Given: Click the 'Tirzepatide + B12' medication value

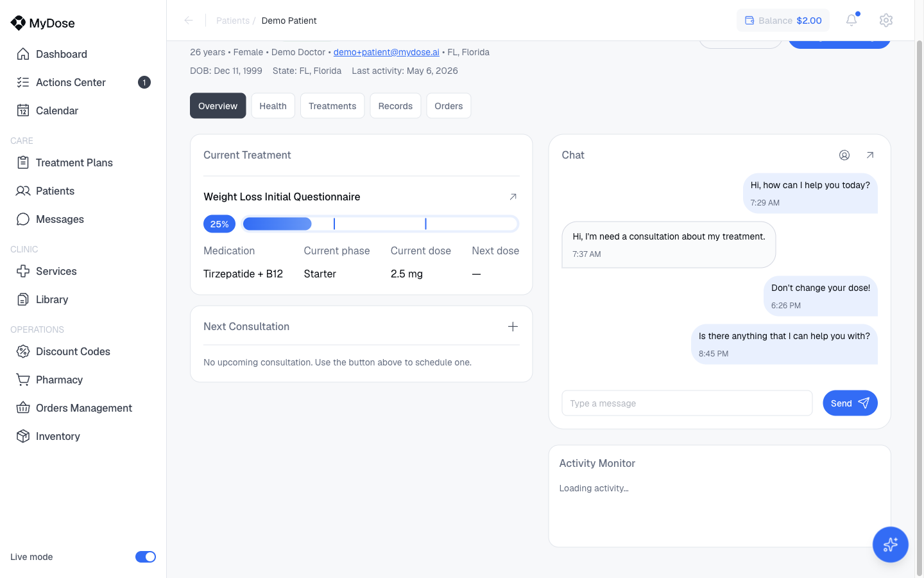Looking at the screenshot, I should pos(243,274).
